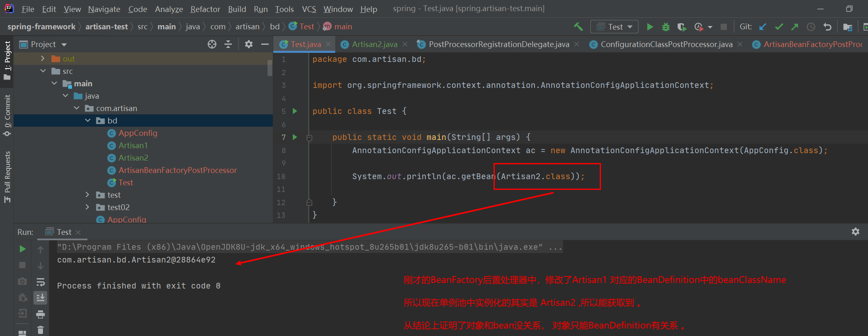
Task: Toggle scroll to end in Run console
Action: tap(41, 298)
